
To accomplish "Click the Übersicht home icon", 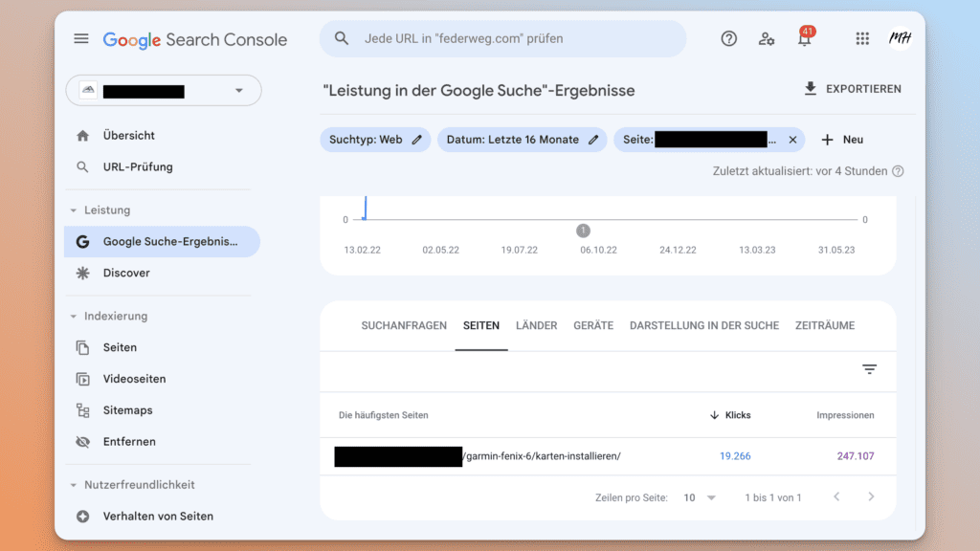I will [82, 136].
